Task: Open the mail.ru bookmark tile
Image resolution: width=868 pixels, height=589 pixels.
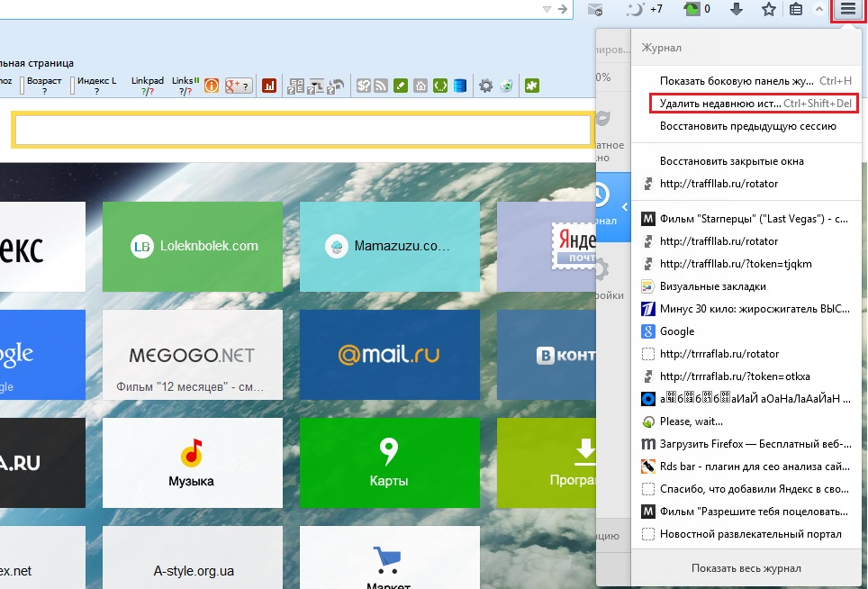Action: (x=388, y=355)
